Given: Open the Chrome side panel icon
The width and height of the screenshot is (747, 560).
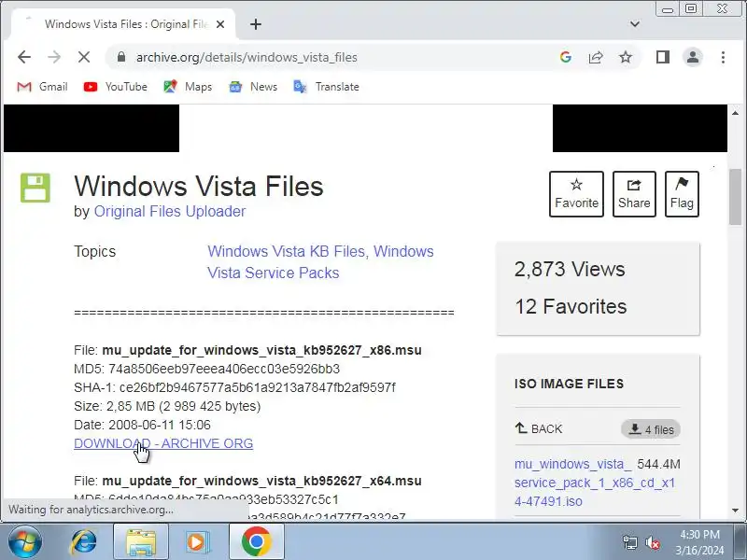Looking at the screenshot, I should click(663, 57).
